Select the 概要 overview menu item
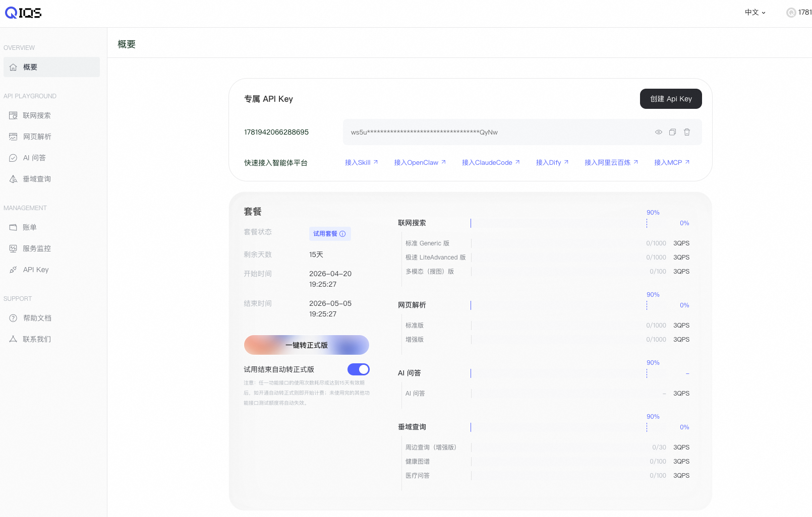This screenshot has height=517, width=812. pos(51,67)
